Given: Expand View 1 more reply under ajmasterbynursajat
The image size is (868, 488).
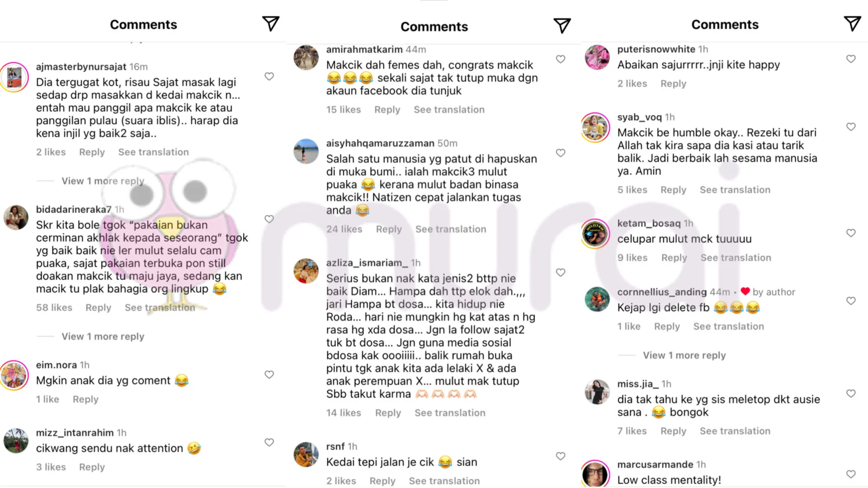Looking at the screenshot, I should point(103,181).
